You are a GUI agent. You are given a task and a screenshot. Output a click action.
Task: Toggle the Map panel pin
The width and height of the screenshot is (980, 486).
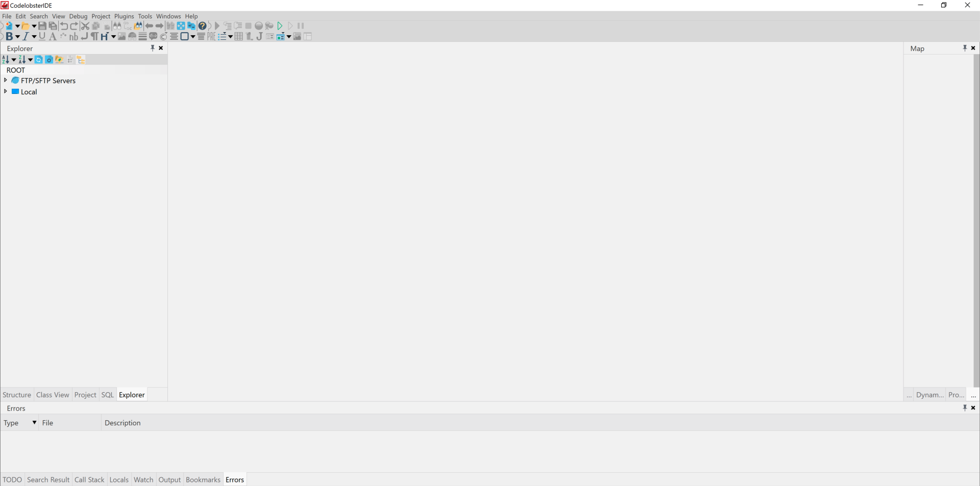965,48
